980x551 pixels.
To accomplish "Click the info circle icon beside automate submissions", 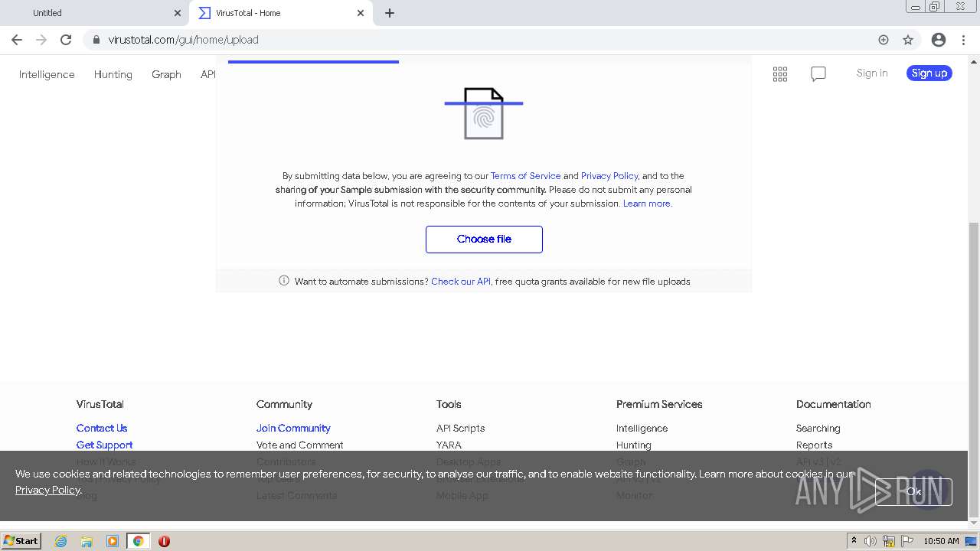I will 284,281.
